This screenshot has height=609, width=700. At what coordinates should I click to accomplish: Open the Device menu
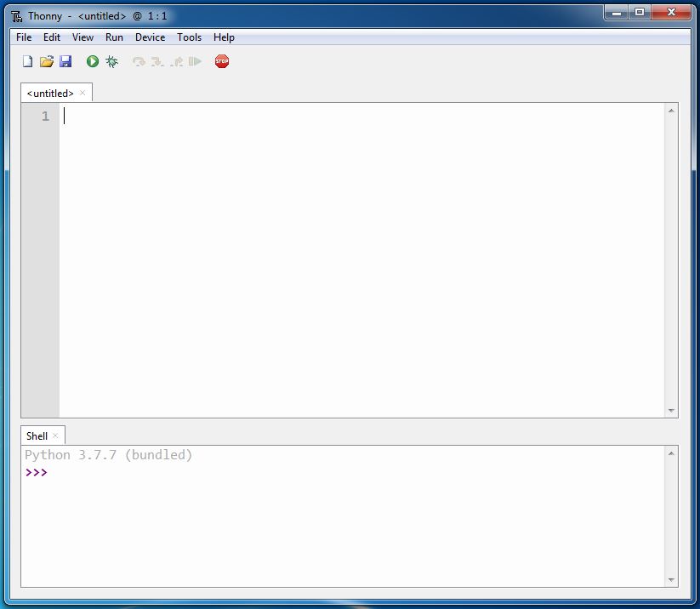coord(150,37)
